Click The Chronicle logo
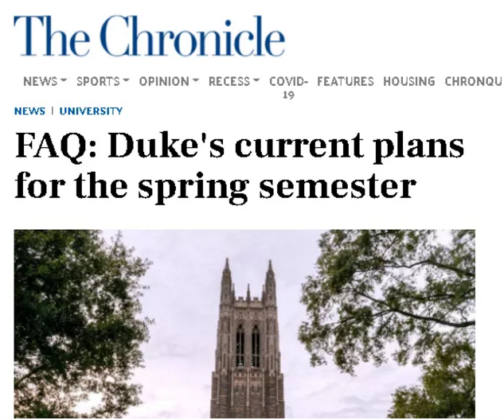 point(149,37)
